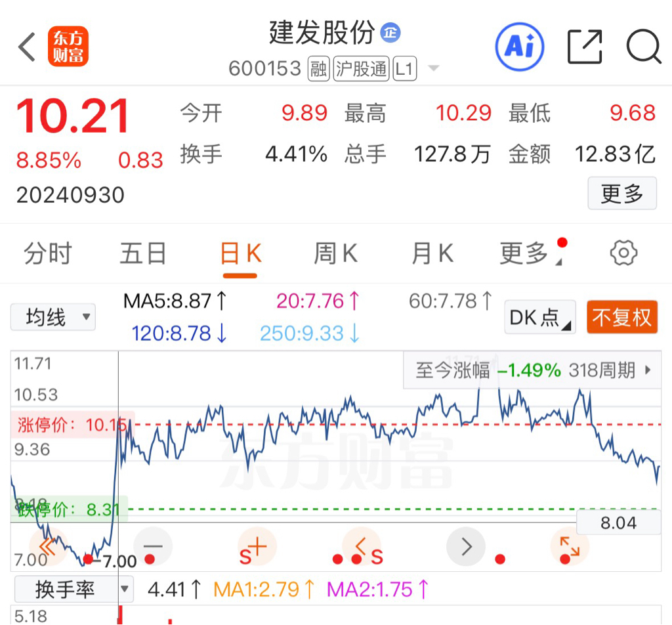
Task: Open 更多 quote details button
Action: point(622,193)
